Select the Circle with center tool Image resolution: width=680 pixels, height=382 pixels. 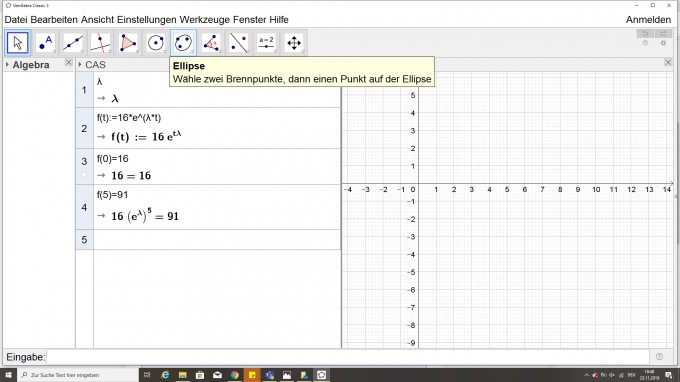point(156,43)
